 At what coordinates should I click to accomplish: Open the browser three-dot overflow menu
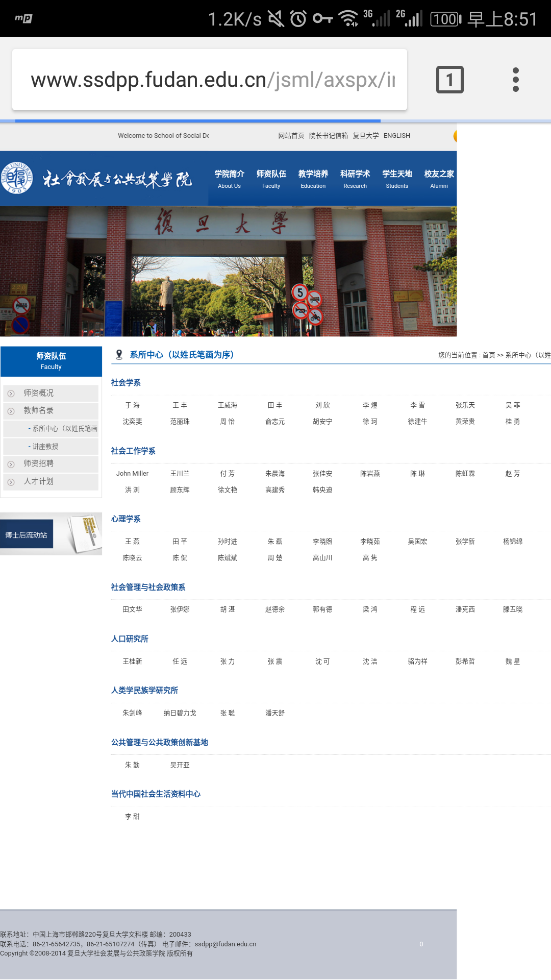516,80
